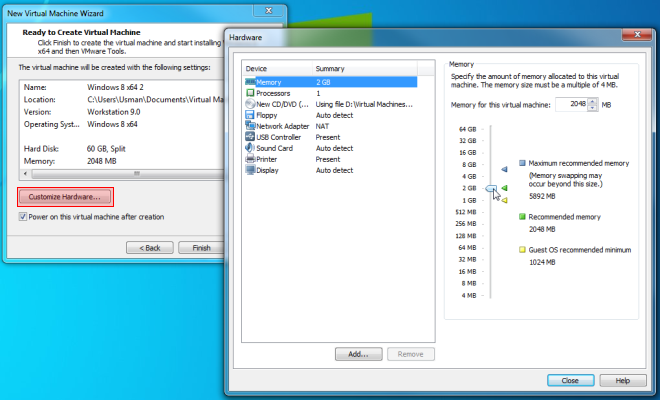Viewport: 660px width, 400px height.
Task: Close the Hardware dialog with Close button
Action: (x=571, y=380)
